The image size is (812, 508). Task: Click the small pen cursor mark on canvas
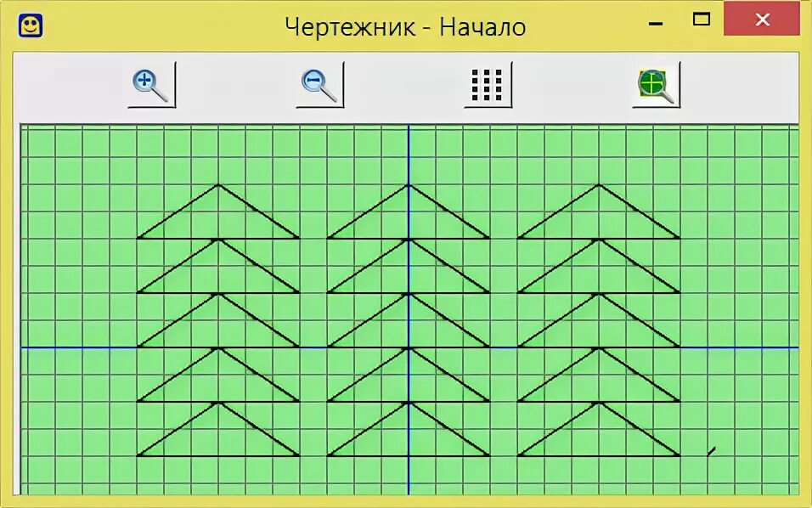pyautogui.click(x=712, y=452)
